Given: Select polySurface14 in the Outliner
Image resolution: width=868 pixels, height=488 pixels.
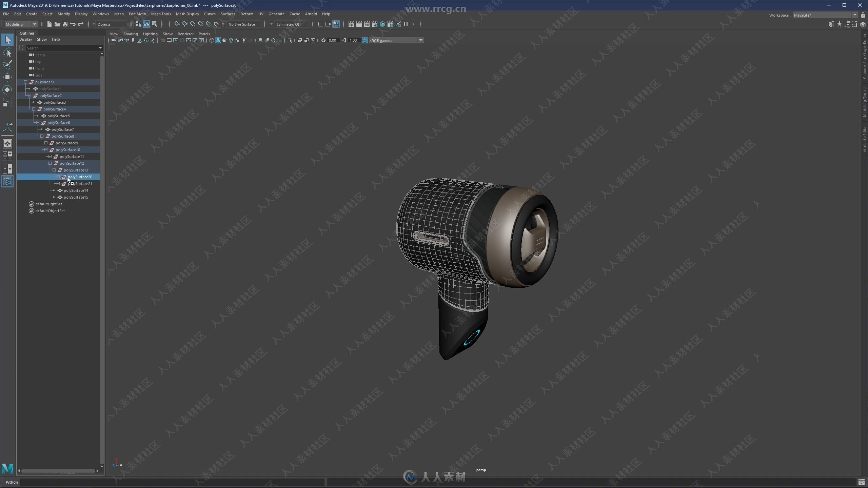Looking at the screenshot, I should pyautogui.click(x=76, y=190).
